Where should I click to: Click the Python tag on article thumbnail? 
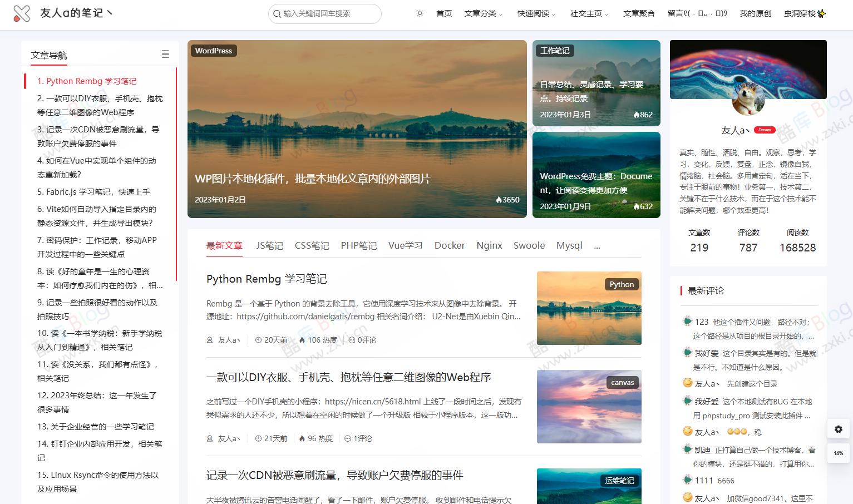(622, 284)
